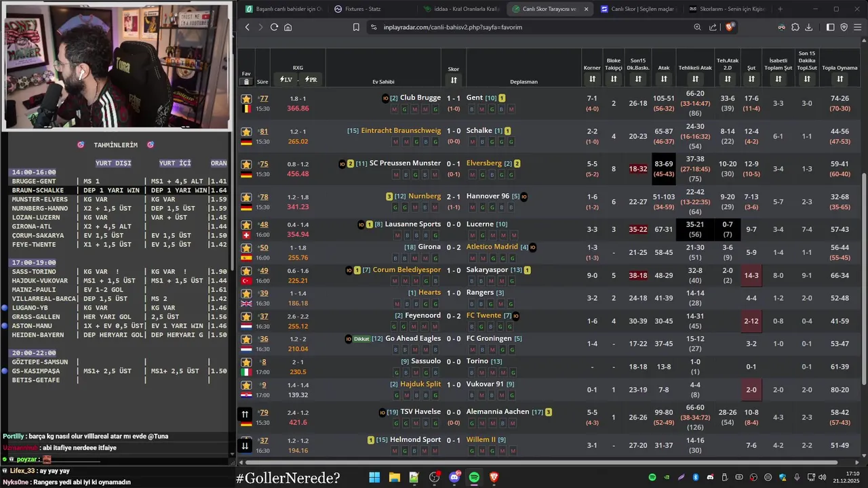
Task: Open Hajduk Split team link
Action: pyautogui.click(x=420, y=384)
